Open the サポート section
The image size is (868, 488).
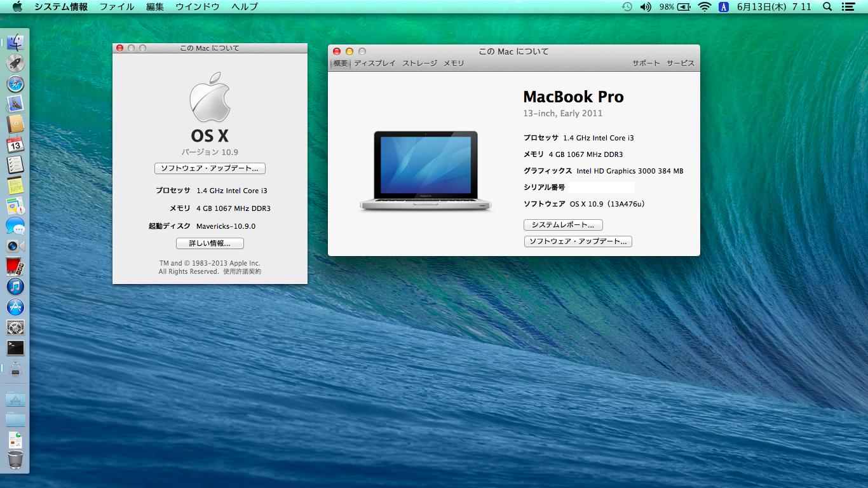tap(646, 64)
